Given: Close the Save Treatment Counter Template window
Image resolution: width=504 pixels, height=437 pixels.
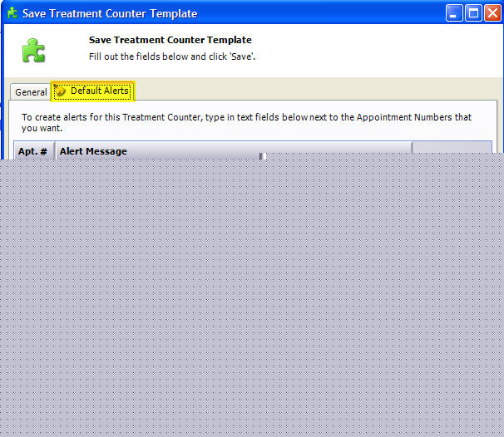Looking at the screenshot, I should pos(492,13).
